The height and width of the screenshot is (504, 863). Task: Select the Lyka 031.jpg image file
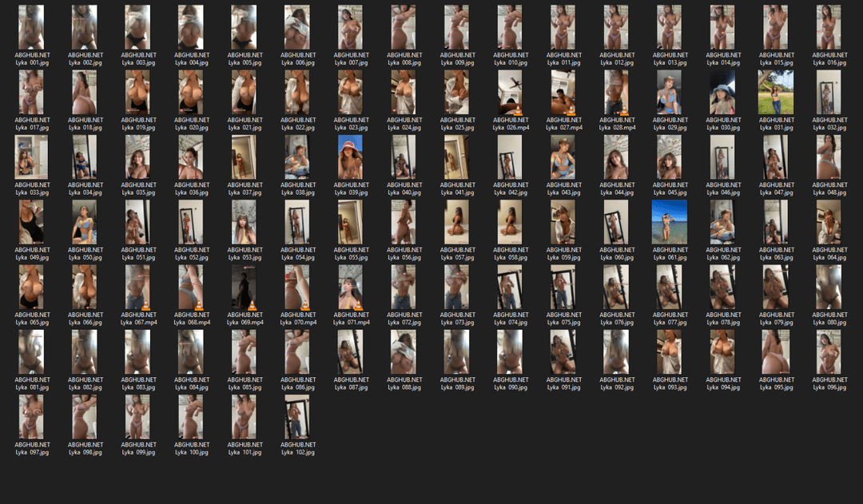776,93
